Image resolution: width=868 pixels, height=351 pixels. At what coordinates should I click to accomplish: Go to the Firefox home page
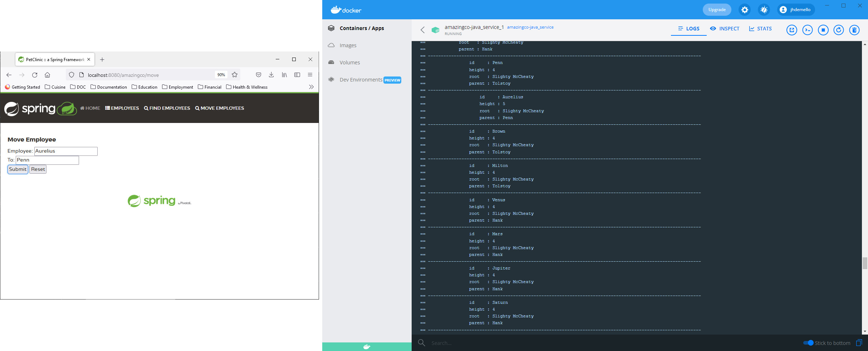click(x=47, y=75)
